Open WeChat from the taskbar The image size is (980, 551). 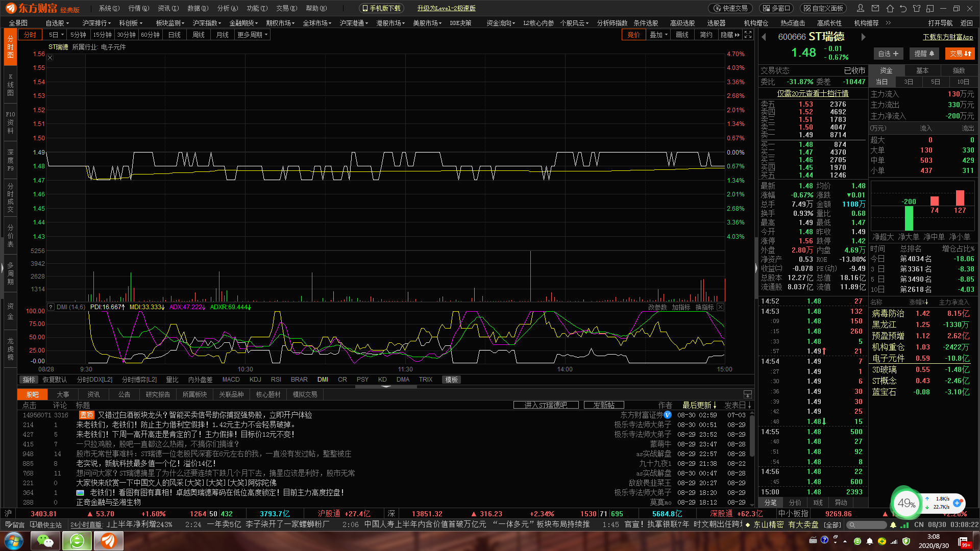pos(45,541)
